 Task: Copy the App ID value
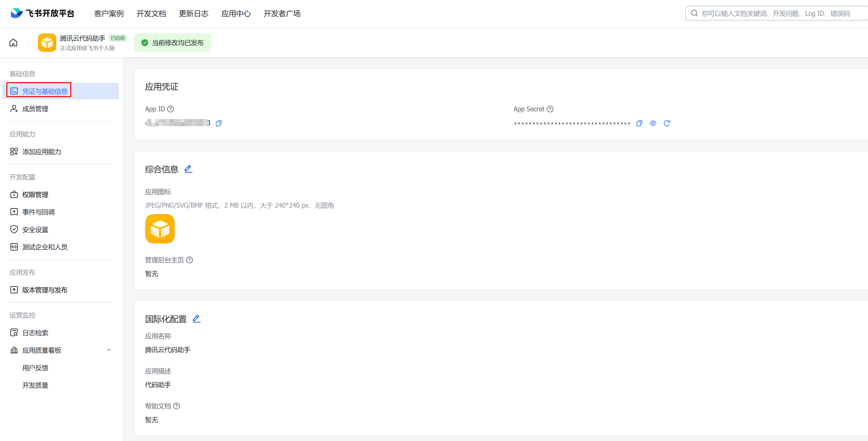[218, 123]
